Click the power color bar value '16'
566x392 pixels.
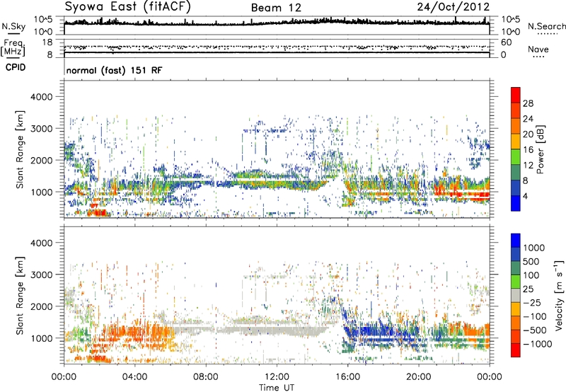(528, 150)
